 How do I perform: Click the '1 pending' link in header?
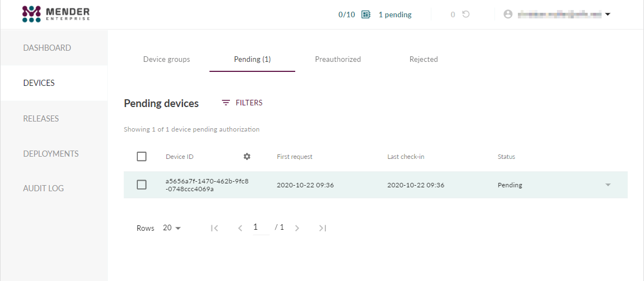(395, 14)
